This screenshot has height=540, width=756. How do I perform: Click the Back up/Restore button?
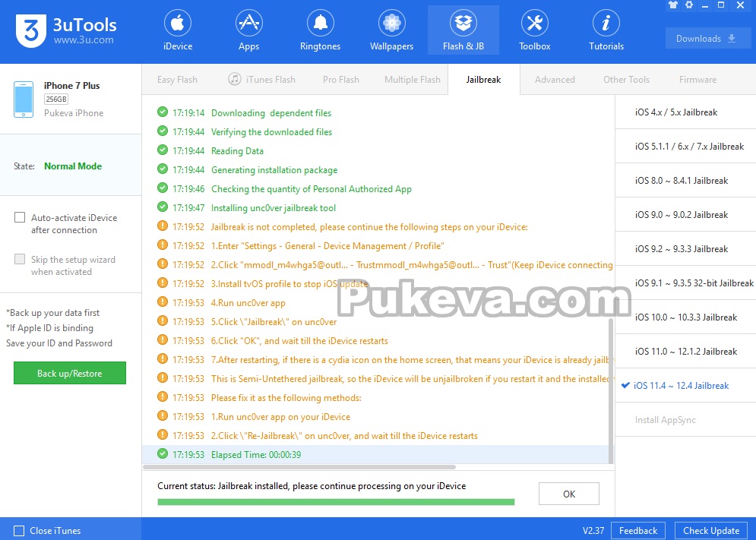click(69, 373)
